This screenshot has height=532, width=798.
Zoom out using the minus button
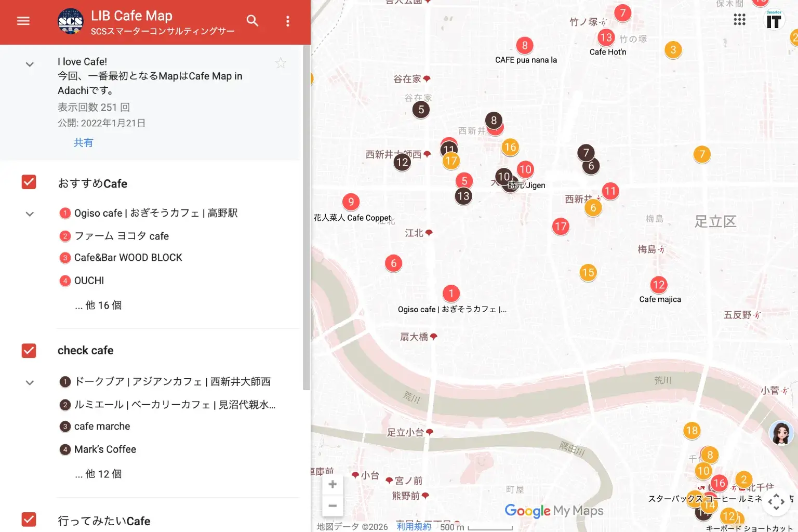click(332, 505)
